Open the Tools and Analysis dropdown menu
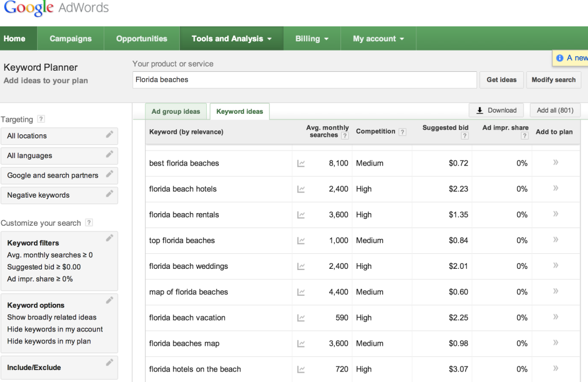Viewport: 588px width, 382px height. pyautogui.click(x=231, y=38)
